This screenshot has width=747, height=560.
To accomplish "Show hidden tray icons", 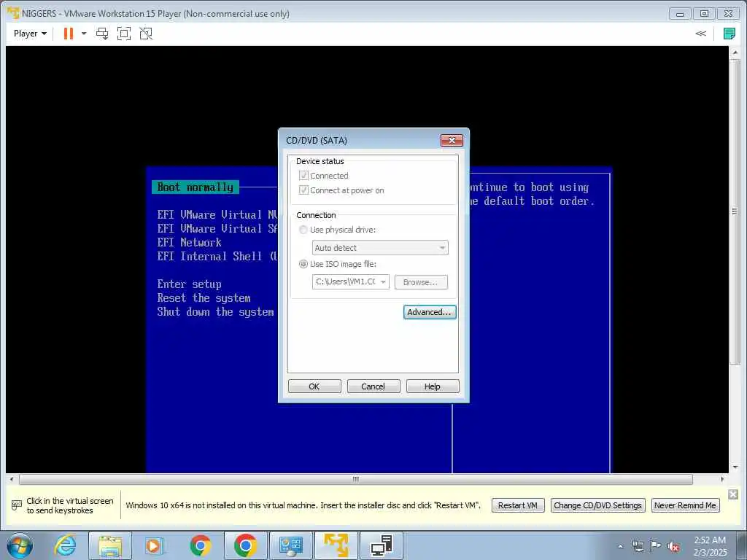I will [620, 546].
